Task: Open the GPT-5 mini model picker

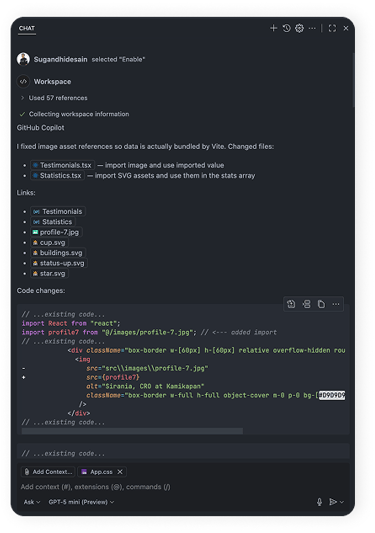Action: [81, 502]
